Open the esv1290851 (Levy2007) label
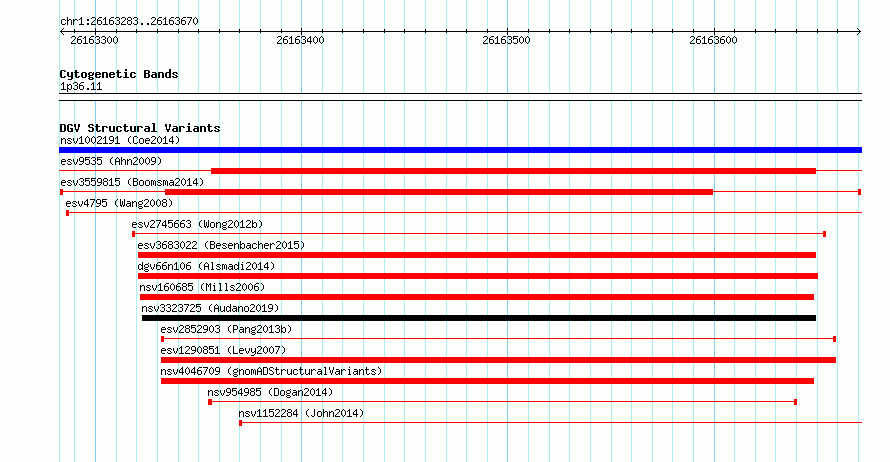The height and width of the screenshot is (462, 890). tap(223, 350)
